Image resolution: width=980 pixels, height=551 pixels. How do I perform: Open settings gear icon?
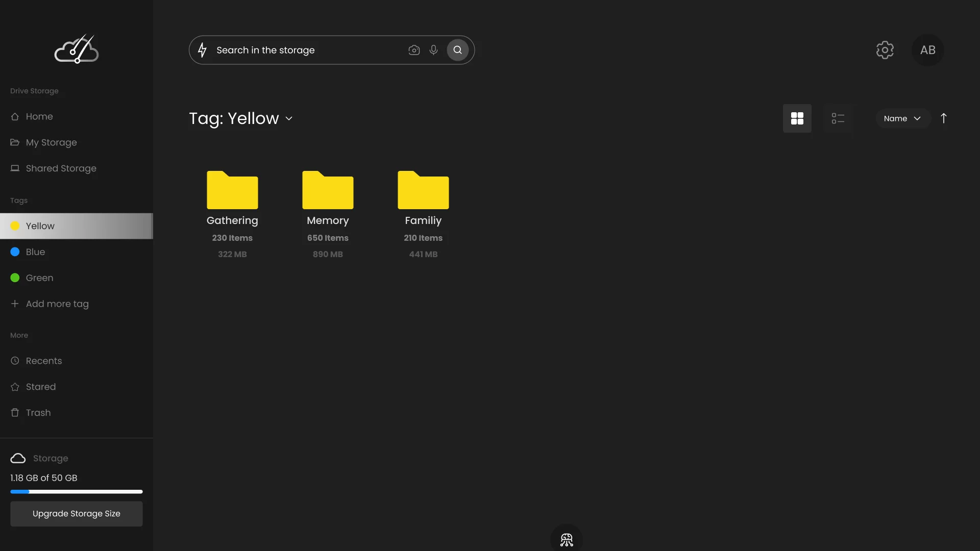tap(885, 50)
